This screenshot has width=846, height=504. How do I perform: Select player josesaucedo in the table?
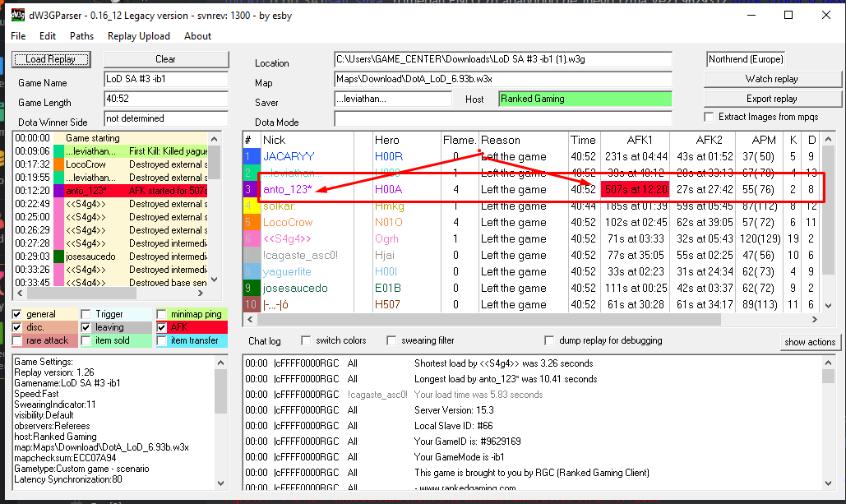tap(295, 288)
